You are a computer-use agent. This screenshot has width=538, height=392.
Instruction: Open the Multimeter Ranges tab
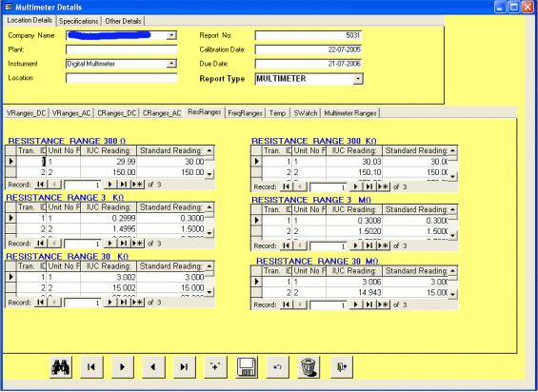coord(350,113)
